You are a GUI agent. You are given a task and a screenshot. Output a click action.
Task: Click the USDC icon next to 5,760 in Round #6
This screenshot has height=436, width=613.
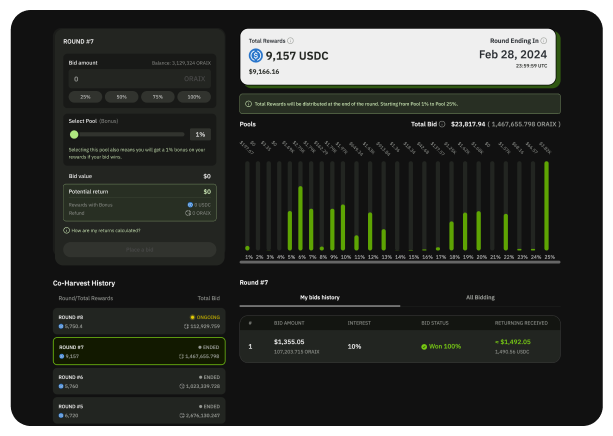click(61, 386)
